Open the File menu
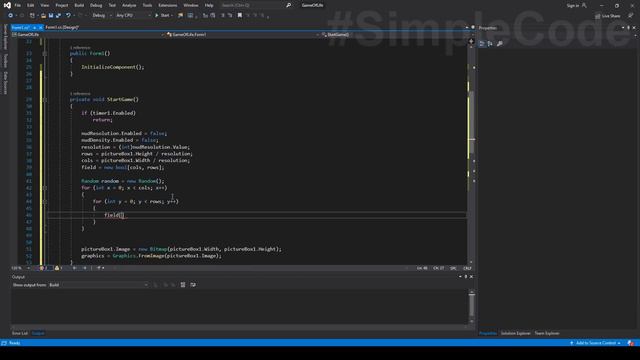Screen dimensions: 640x360 18,5
